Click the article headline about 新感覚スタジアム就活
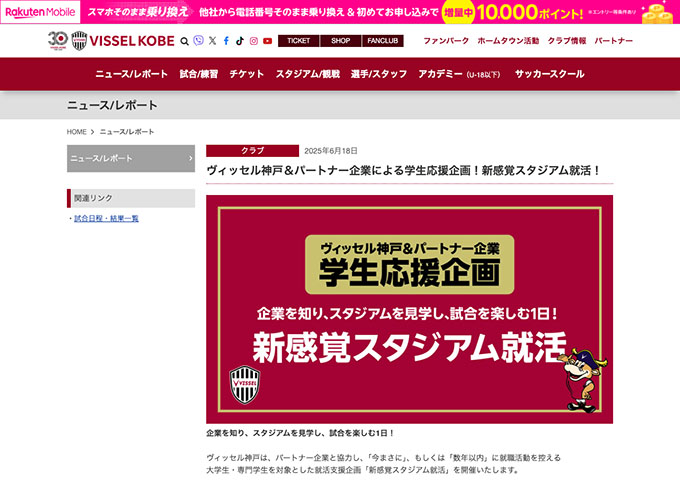Viewport: 680px width, 480px height. (403, 170)
